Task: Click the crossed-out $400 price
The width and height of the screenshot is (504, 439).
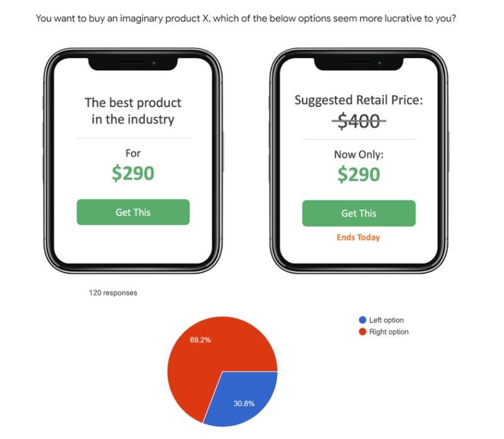Action: (358, 121)
